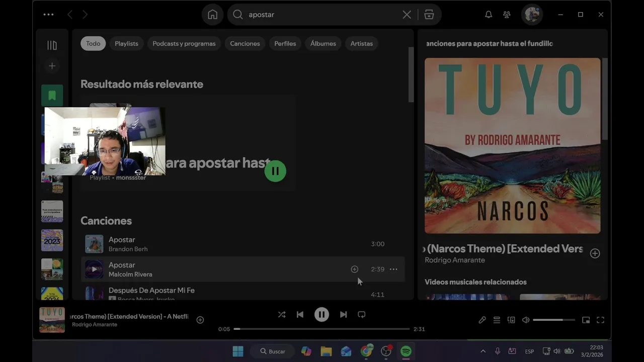Select the Canciones filter chip
The image size is (644, 362).
(245, 43)
